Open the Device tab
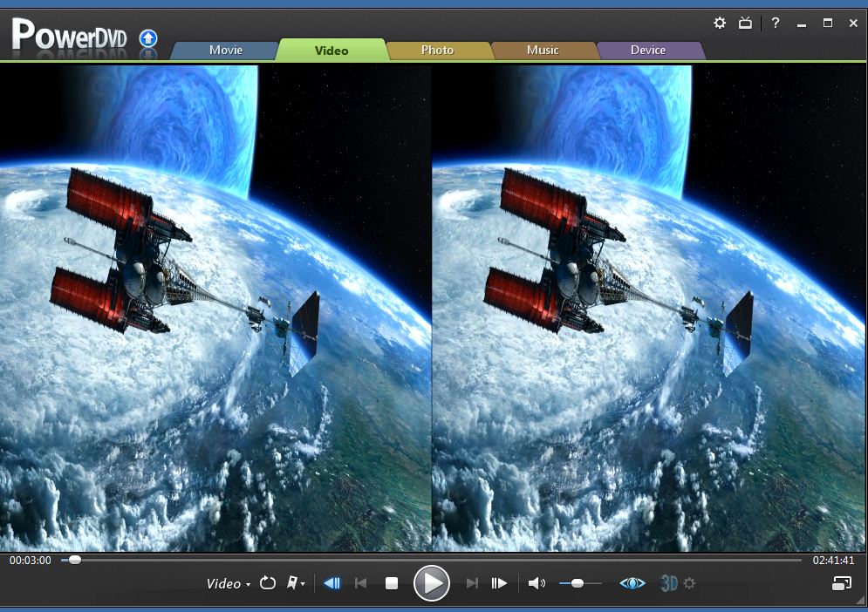 (x=648, y=50)
